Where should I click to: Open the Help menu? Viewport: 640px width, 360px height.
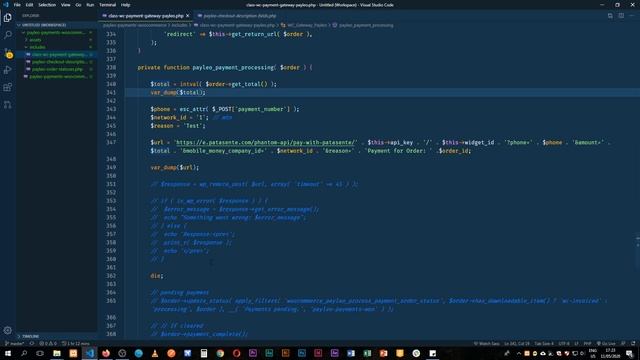click(x=125, y=5)
